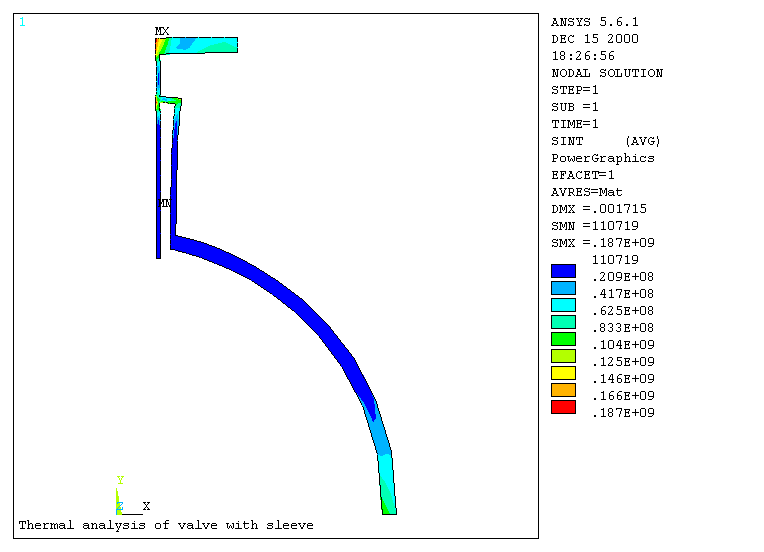Click the legend value '.833E+08'
The height and width of the screenshot is (552, 764).
tap(623, 328)
